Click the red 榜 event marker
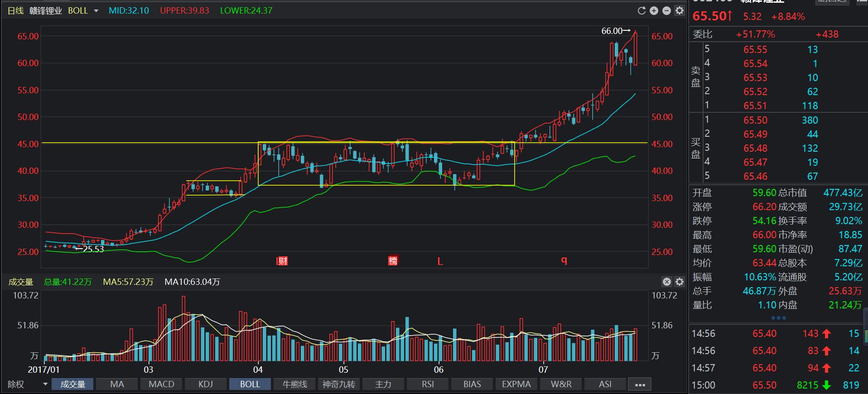Screen dimensions: 868x394 pyautogui.click(x=393, y=261)
